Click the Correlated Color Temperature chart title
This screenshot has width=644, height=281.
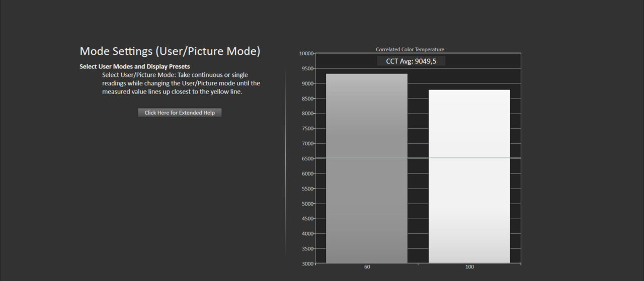coord(410,49)
